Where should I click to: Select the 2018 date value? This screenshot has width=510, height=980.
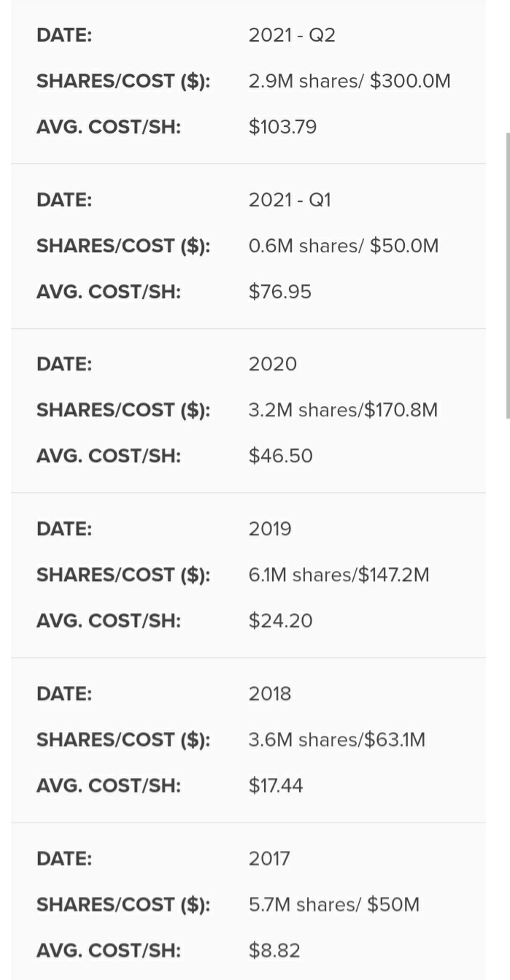pos(270,693)
